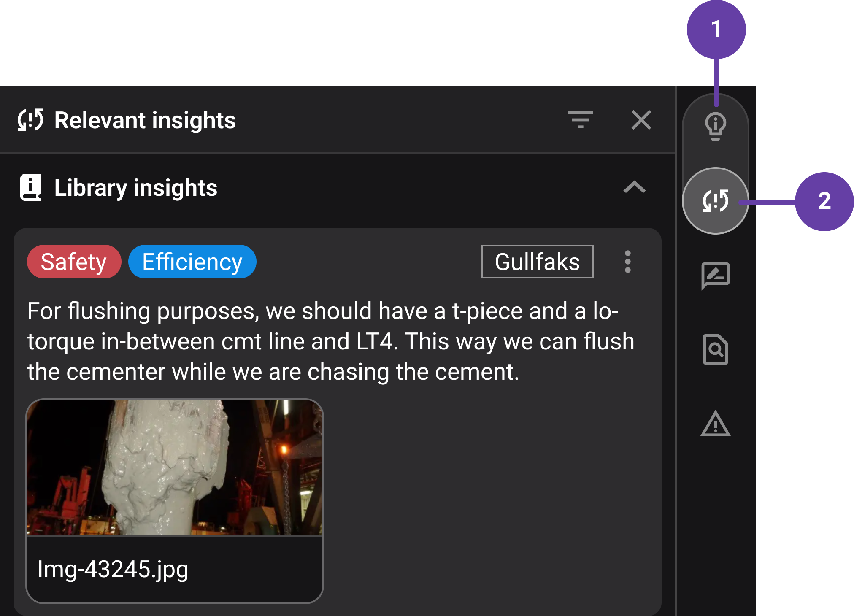Select the relevant insights sidebar button
The width and height of the screenshot is (854, 616).
click(x=715, y=201)
